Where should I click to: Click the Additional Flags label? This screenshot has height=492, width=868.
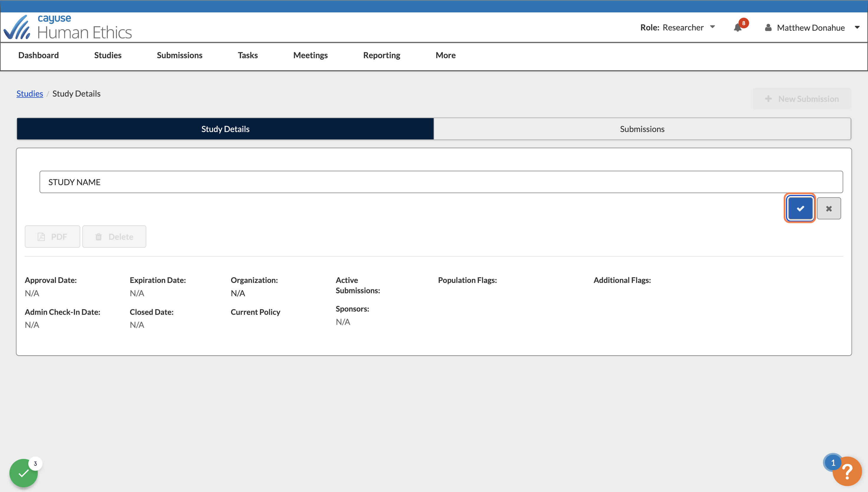click(x=622, y=280)
